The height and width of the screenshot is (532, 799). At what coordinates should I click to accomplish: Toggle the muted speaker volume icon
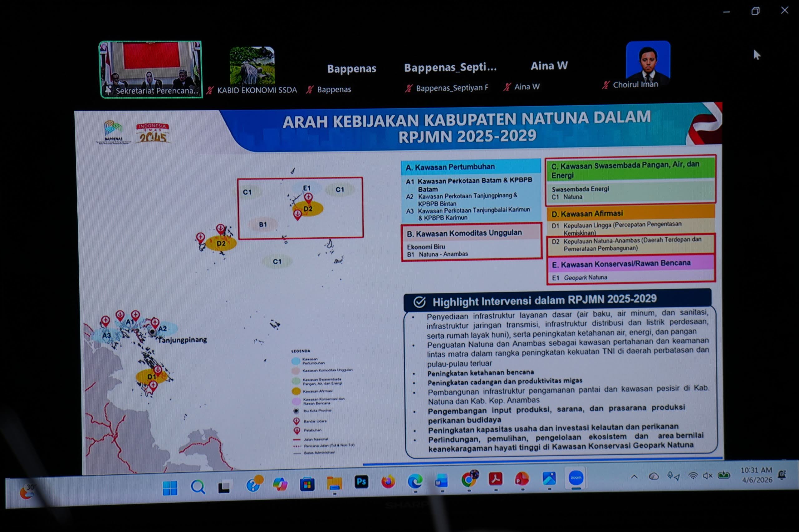click(x=708, y=476)
